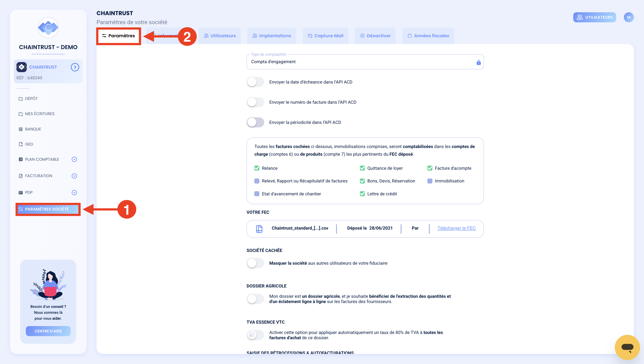Expand the PDP submenu chevron

point(74,193)
